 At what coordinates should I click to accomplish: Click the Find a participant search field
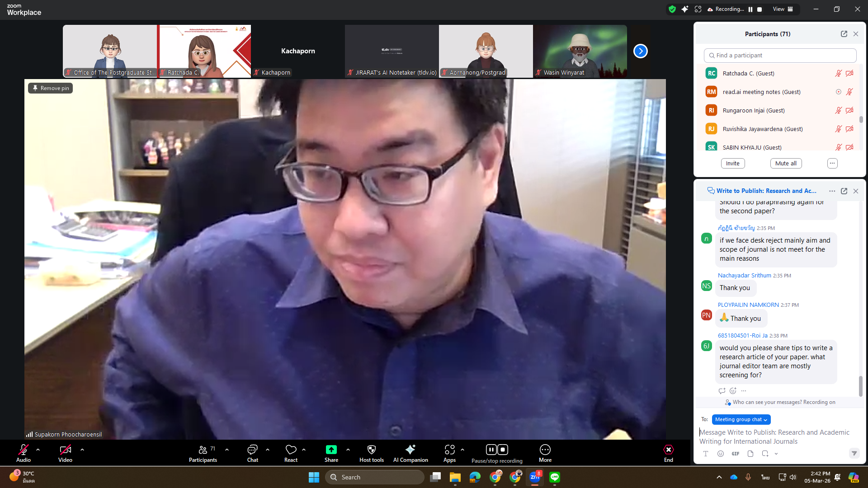coord(780,56)
